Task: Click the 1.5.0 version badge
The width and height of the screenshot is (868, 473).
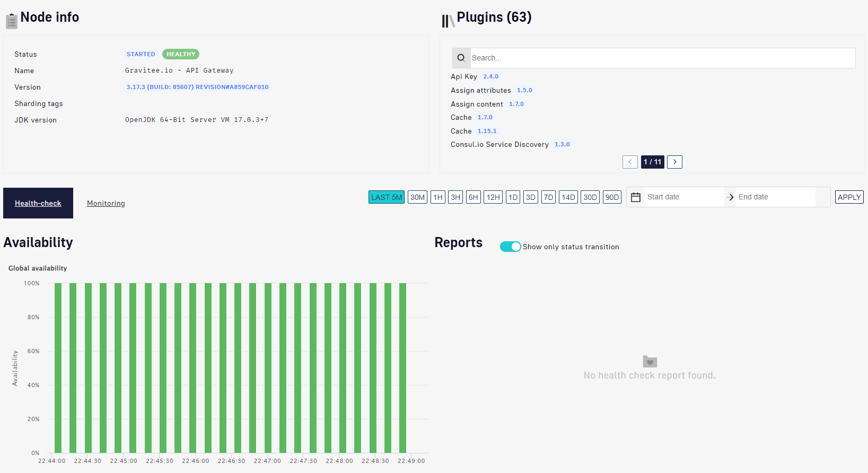Action: click(524, 90)
